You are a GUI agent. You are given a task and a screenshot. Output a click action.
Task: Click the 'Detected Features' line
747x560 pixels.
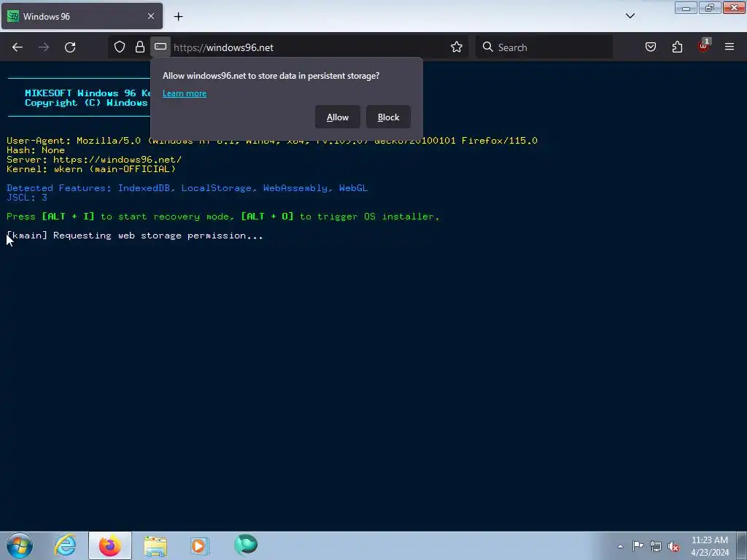[187, 188]
